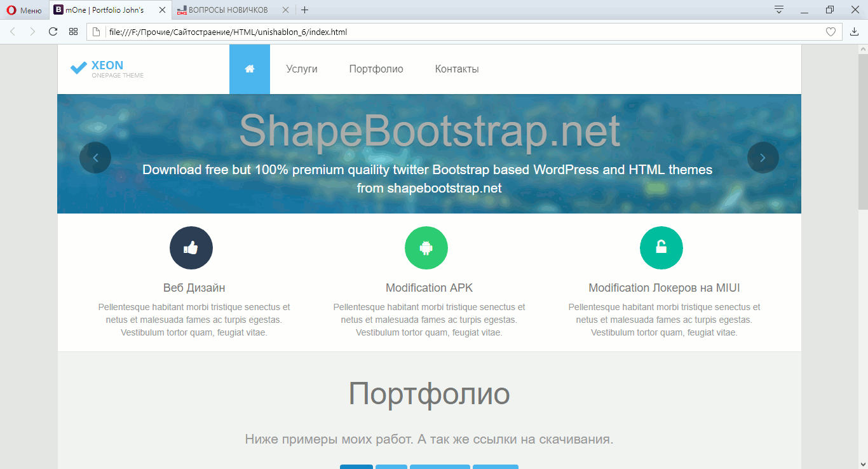
Task: Click the Веб Дизайн service title
Action: tap(194, 288)
